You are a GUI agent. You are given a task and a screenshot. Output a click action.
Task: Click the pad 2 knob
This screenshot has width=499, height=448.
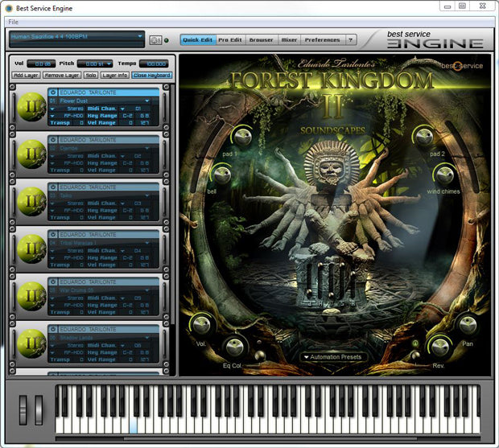[x=423, y=137]
